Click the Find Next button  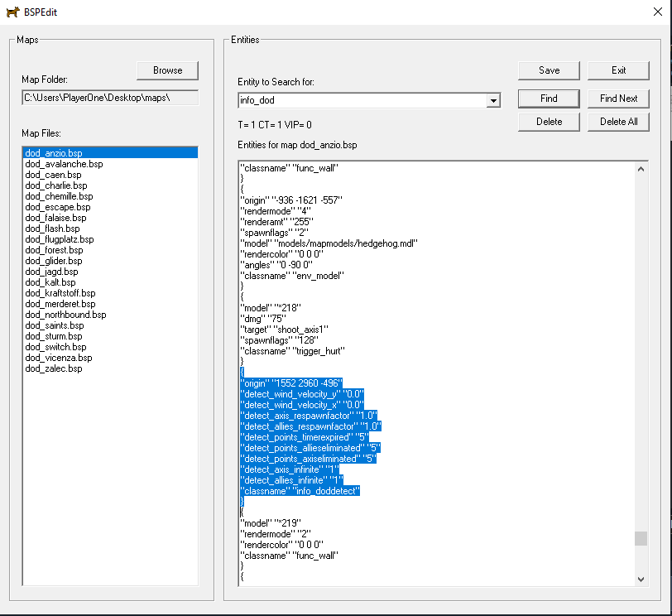point(618,99)
